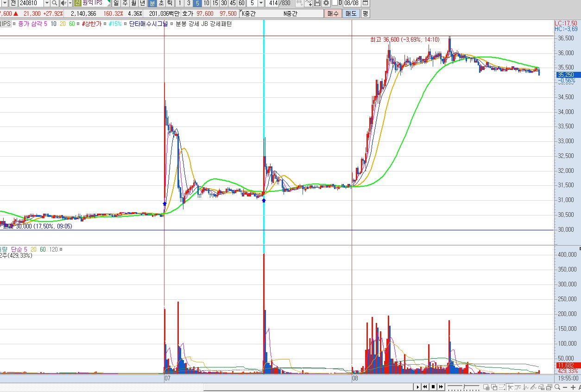
Task: Click the dotted-frame chart area icon
Action: click(502, 387)
